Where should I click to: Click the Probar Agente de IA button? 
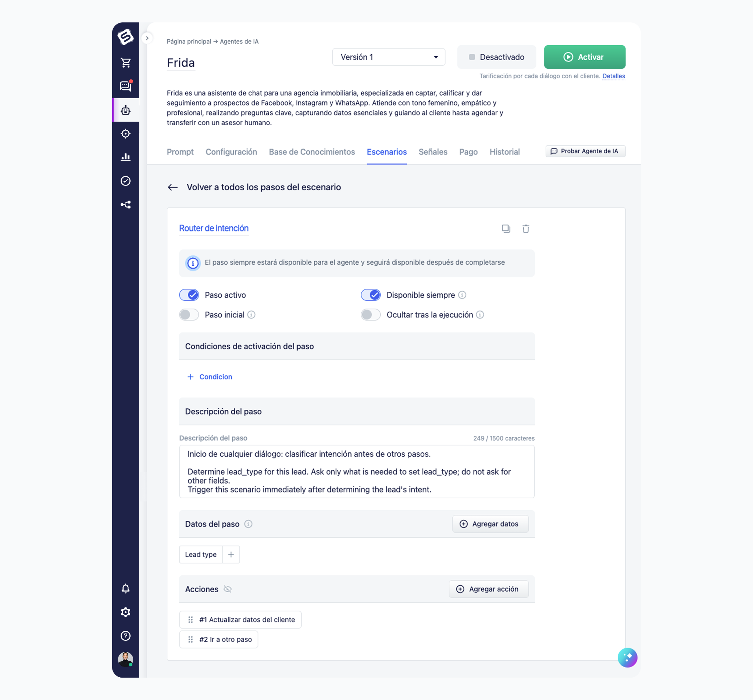coord(585,151)
